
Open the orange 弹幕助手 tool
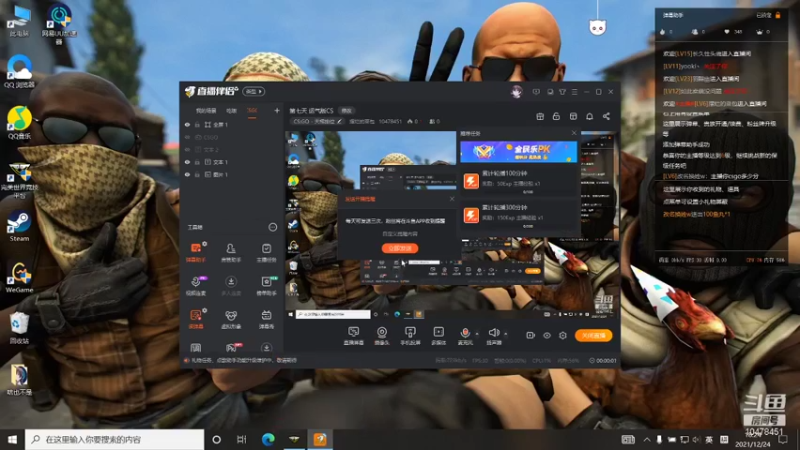pyautogui.click(x=196, y=252)
